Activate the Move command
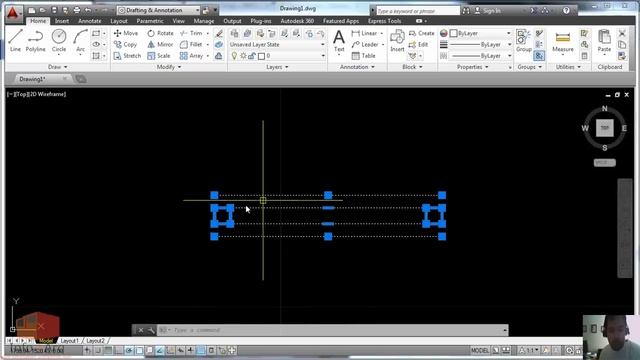 point(126,33)
